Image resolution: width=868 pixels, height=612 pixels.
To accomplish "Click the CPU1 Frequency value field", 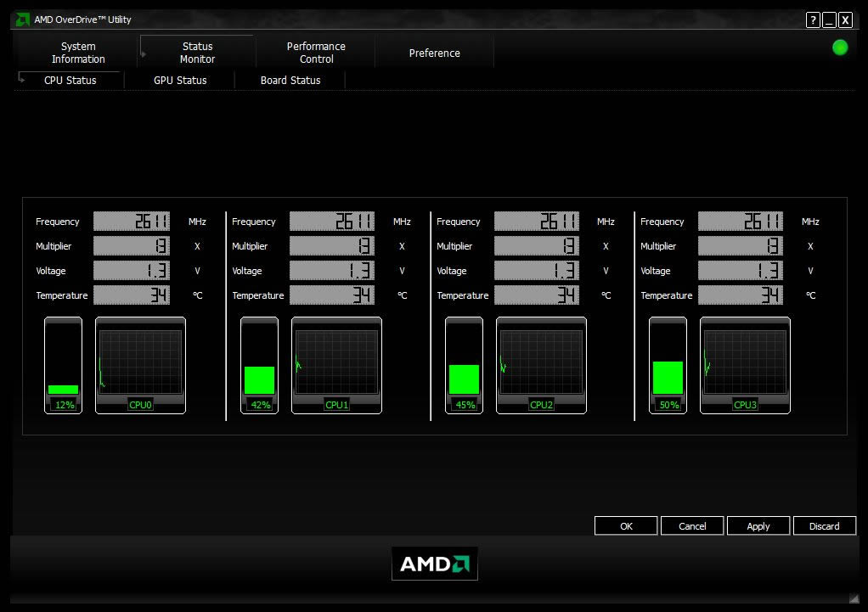I will (332, 222).
